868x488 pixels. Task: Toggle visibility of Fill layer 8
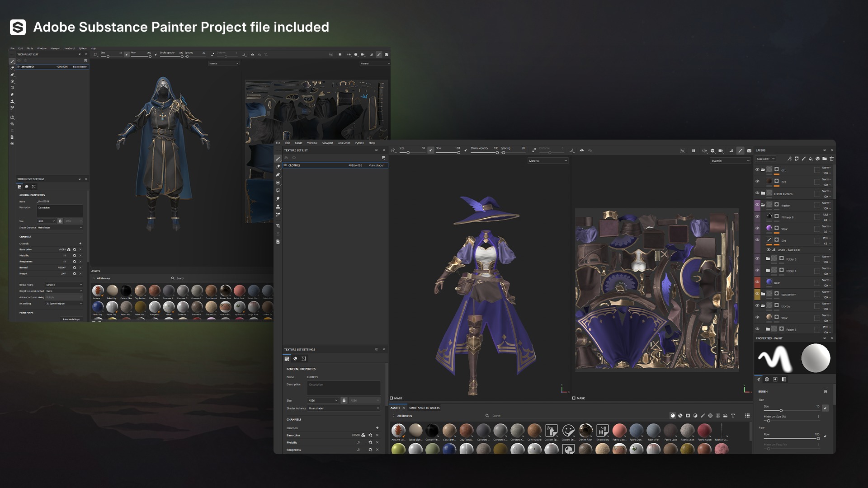pos(757,217)
